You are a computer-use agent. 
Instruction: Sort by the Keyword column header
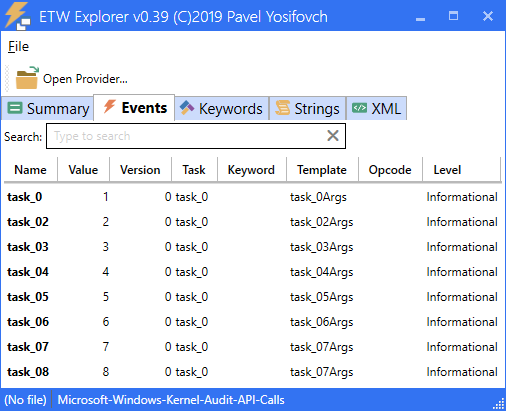[251, 170]
